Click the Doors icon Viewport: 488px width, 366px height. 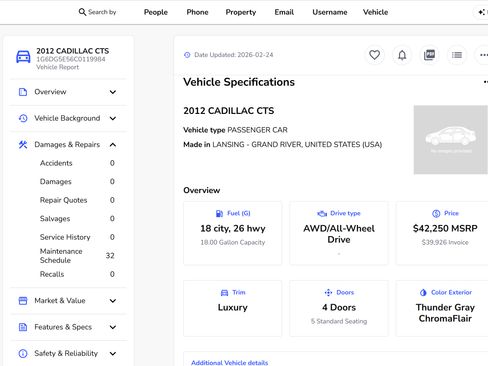[x=328, y=293]
